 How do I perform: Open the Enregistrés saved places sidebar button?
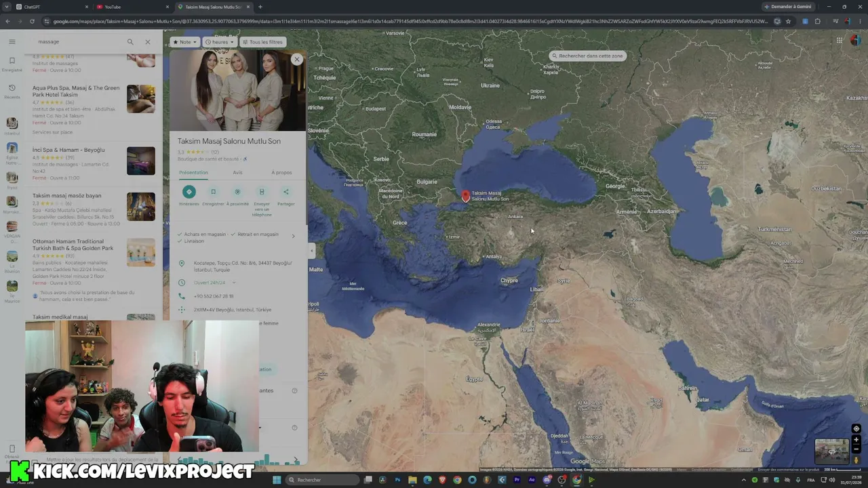point(12,64)
